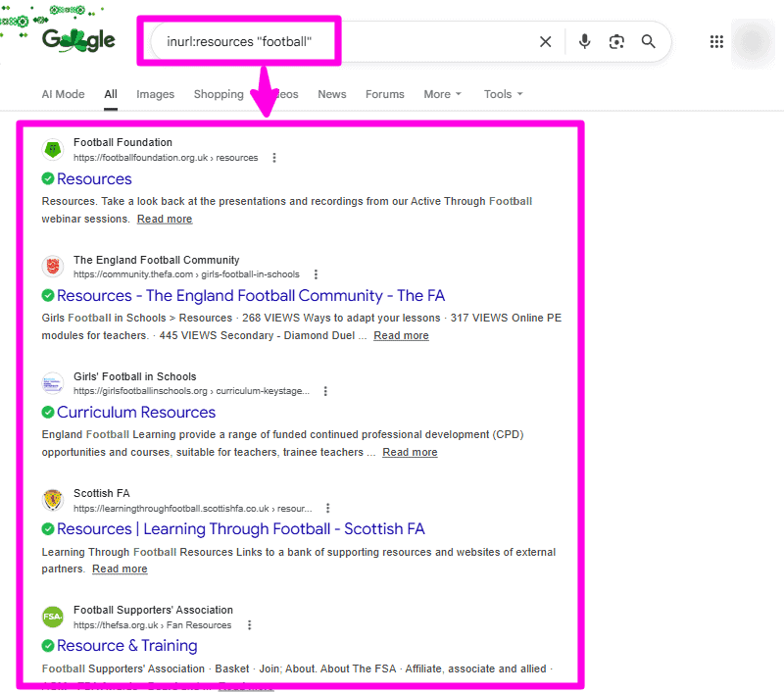
Task: Click the Girls' Football in Schools favicon
Action: tap(53, 383)
